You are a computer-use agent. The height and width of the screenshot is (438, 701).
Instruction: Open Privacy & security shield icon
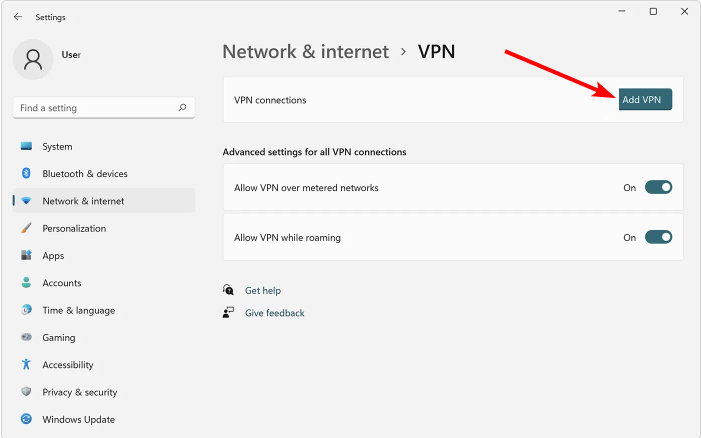(26, 392)
